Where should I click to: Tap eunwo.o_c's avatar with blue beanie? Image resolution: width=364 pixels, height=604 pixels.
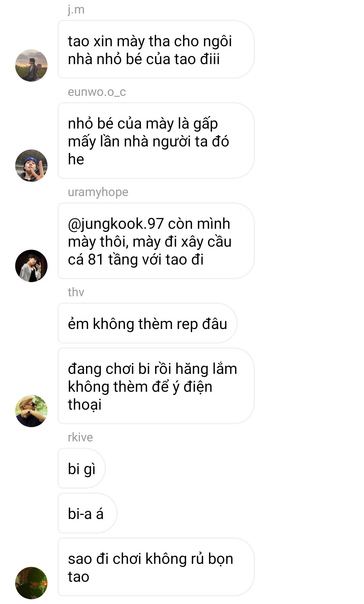(x=31, y=166)
